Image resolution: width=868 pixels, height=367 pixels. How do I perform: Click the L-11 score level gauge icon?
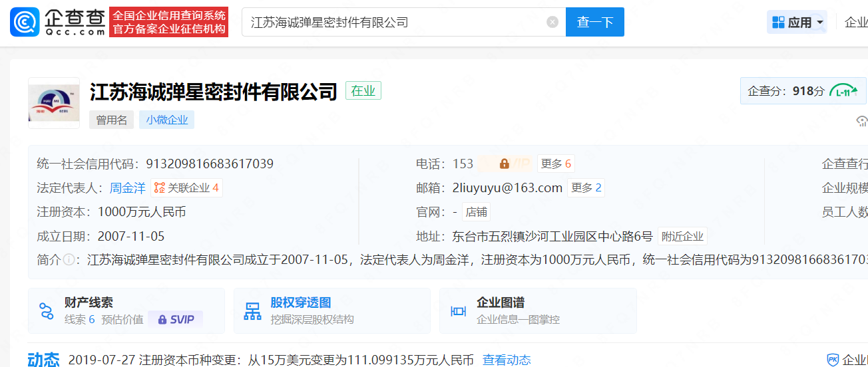coord(844,91)
